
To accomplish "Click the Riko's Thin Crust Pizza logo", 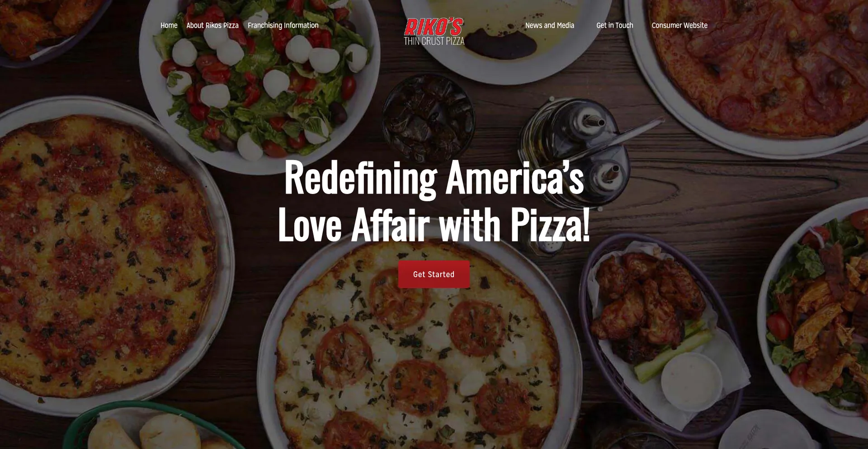I will click(x=434, y=32).
